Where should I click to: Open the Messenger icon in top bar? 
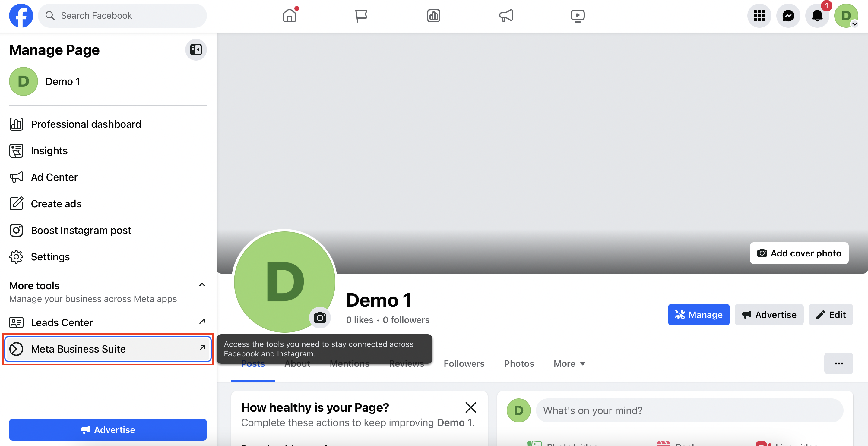tap(788, 15)
